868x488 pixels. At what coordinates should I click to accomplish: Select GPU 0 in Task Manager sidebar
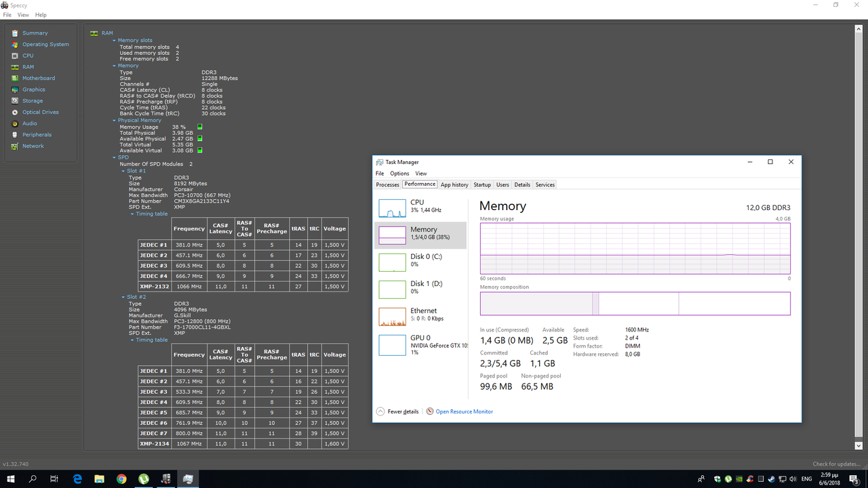point(420,344)
